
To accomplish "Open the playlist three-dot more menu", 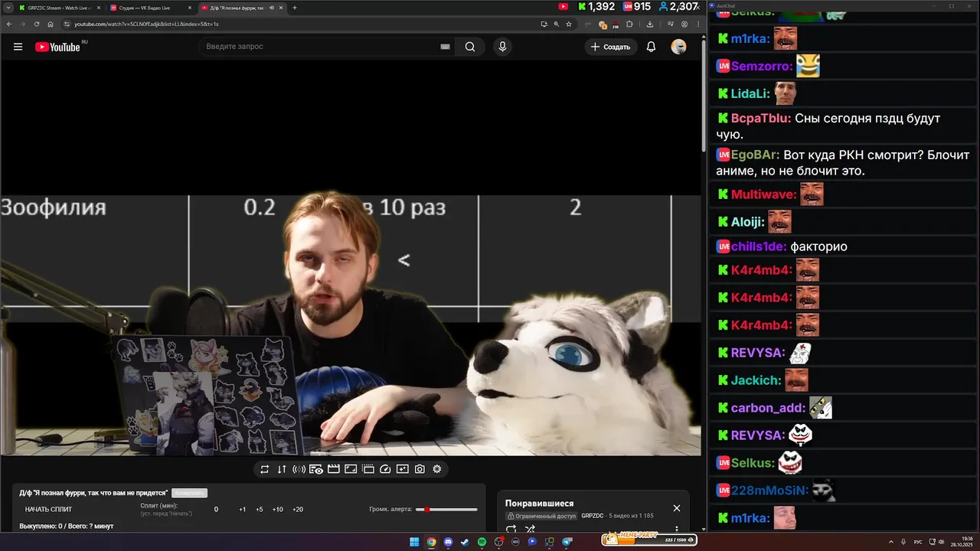I will pos(677,529).
